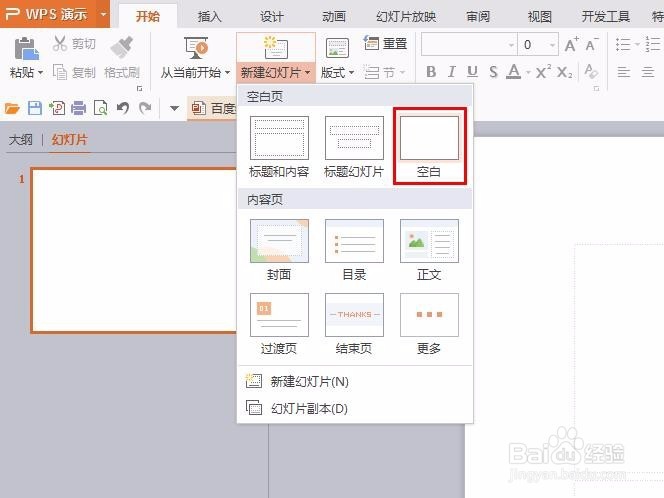Click the Layout (版式) icon
Viewport: 664px width, 498px height.
coord(337,48)
